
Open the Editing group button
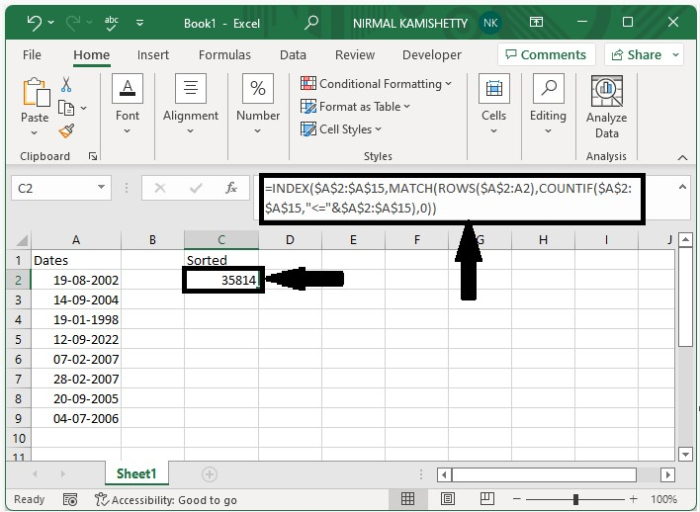[548, 104]
